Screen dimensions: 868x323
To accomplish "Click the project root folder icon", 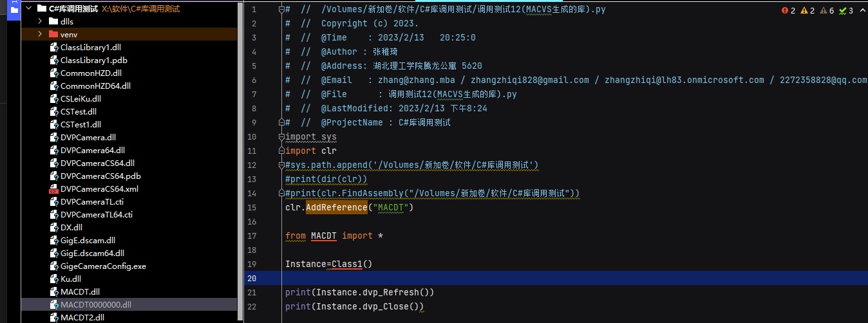I will point(42,8).
